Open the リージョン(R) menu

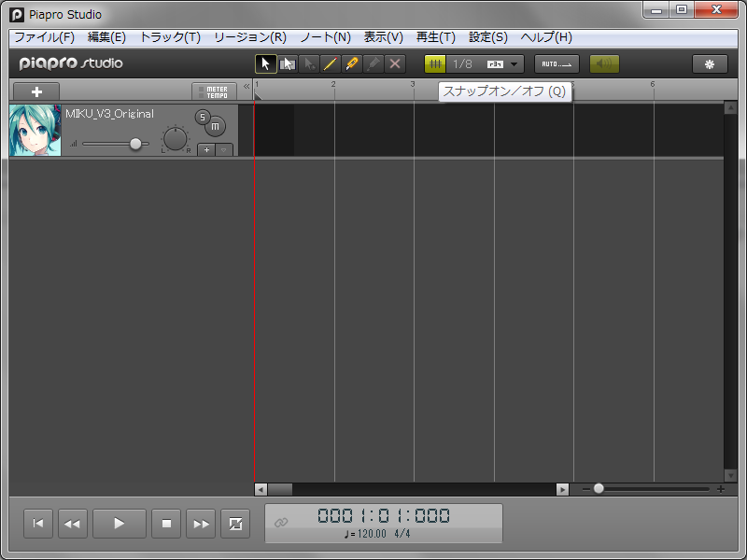[250, 37]
